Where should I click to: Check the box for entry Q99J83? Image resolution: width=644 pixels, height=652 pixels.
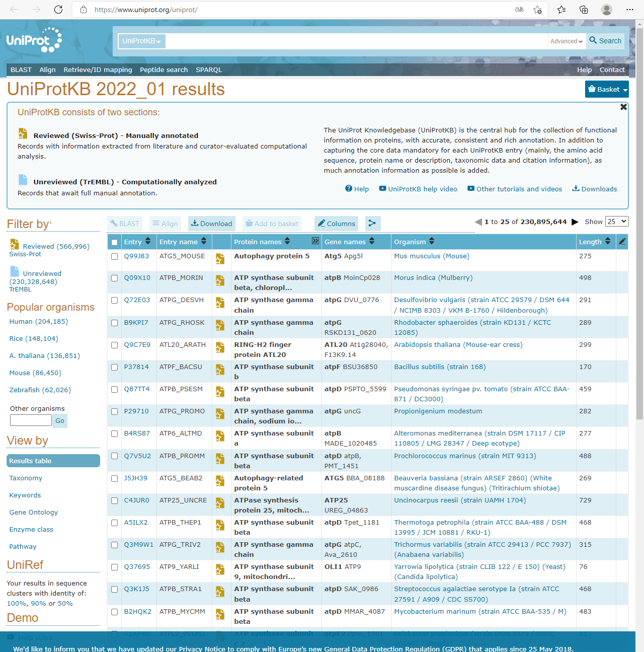[115, 256]
